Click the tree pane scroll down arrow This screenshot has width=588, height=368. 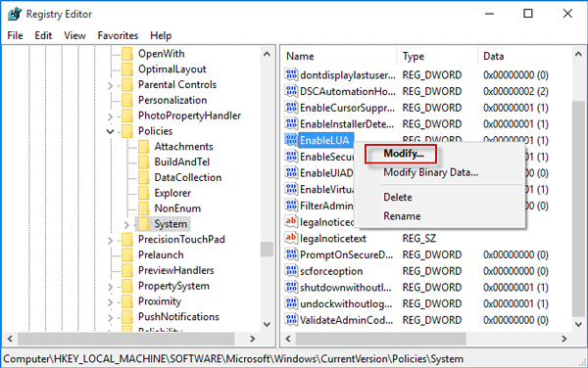click(x=267, y=324)
